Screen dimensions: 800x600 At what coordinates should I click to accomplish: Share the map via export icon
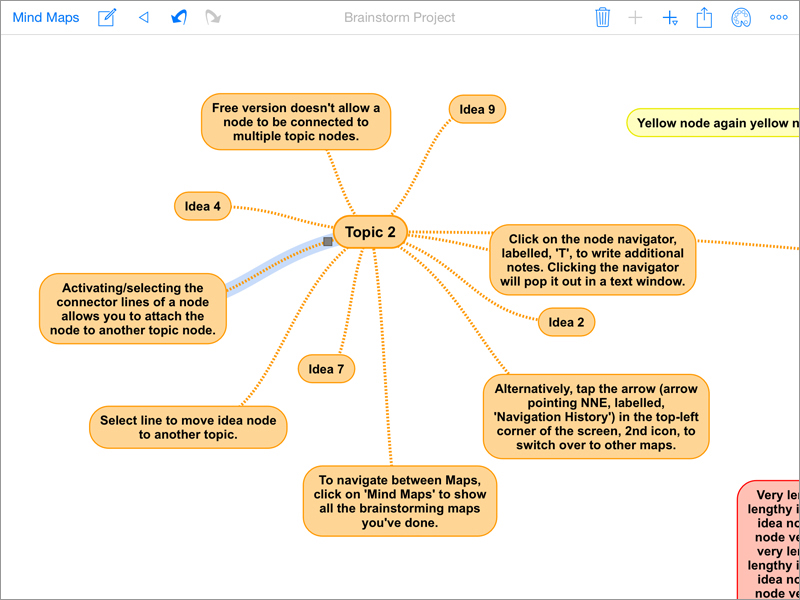[x=704, y=17]
